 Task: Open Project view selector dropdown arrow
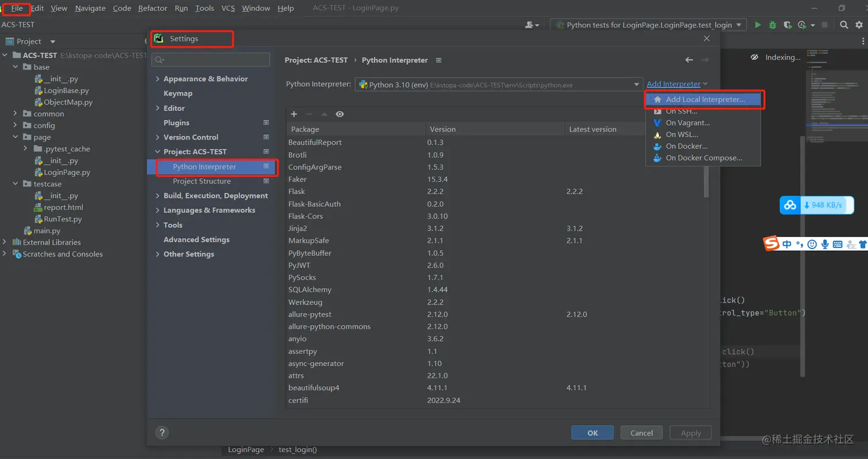tap(53, 41)
